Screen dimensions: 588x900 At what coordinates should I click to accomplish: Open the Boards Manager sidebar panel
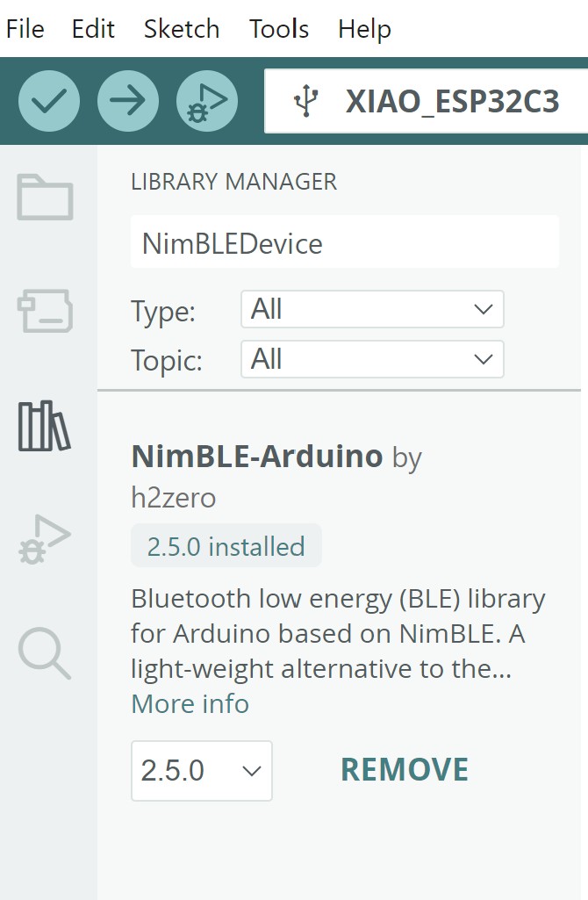tap(45, 311)
